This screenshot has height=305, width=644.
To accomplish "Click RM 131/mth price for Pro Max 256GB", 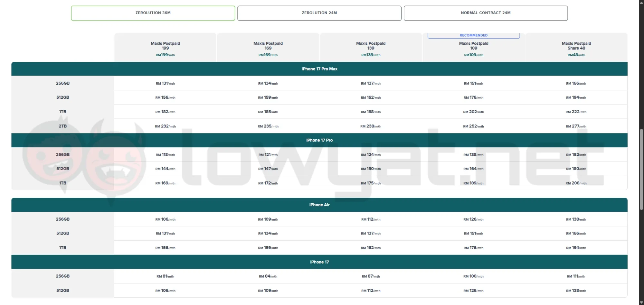I will pyautogui.click(x=165, y=83).
